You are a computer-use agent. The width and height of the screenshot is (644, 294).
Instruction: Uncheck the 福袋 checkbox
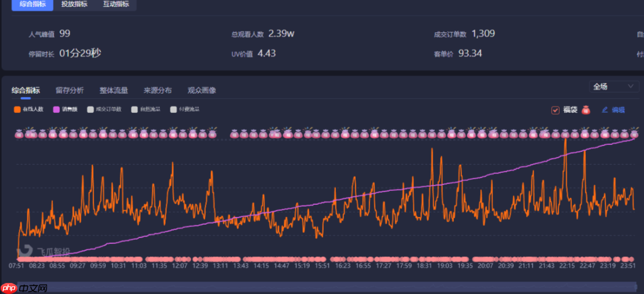coord(555,110)
